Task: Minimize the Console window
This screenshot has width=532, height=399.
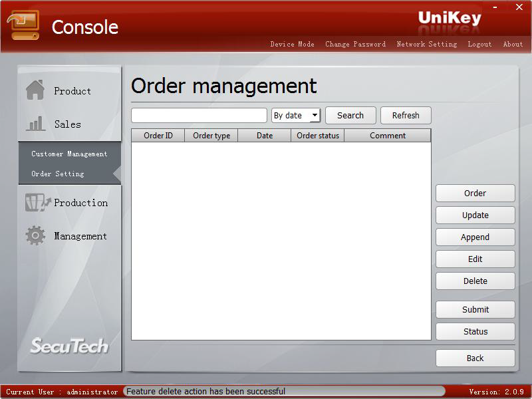Action: [x=495, y=7]
